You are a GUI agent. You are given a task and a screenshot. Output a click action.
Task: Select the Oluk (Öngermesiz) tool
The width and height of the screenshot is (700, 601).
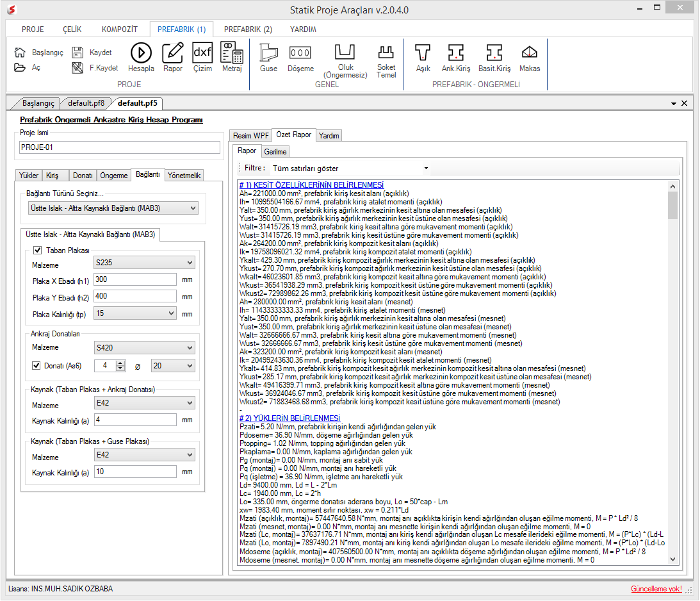coord(345,61)
